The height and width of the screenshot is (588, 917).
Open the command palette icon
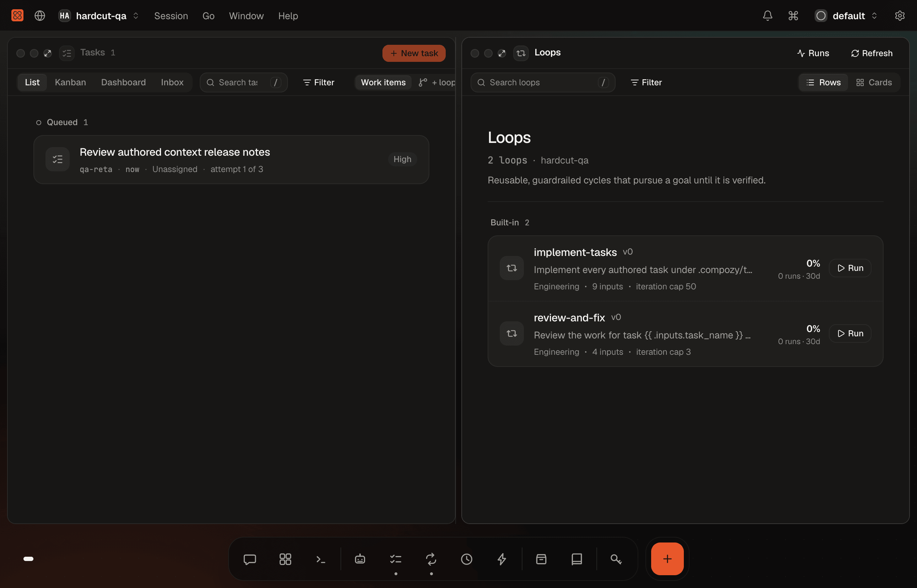click(x=793, y=16)
